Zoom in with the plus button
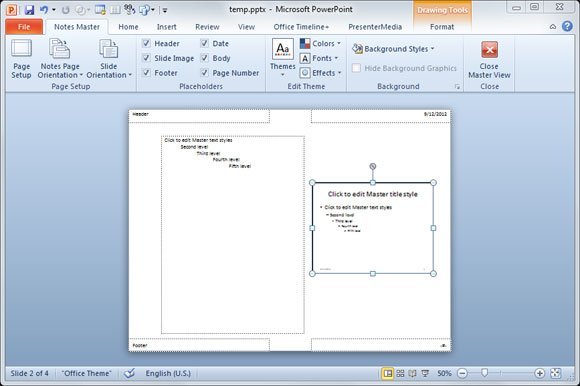The height and width of the screenshot is (386, 580). point(539,373)
